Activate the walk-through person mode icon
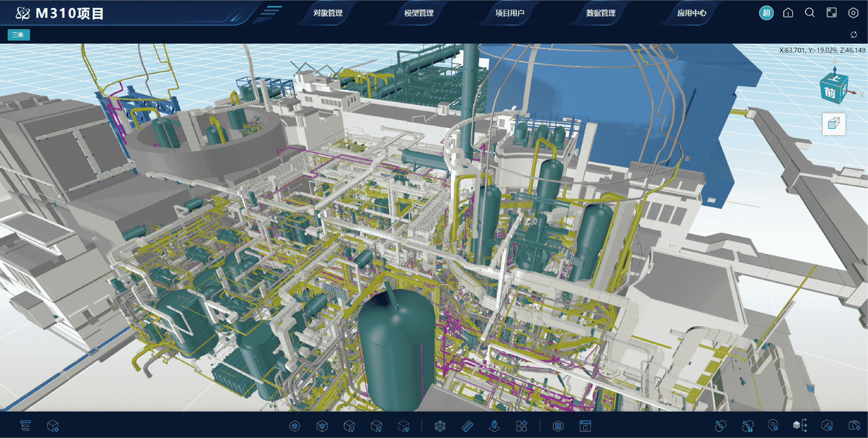This screenshot has height=438, width=868. pyautogui.click(x=494, y=426)
